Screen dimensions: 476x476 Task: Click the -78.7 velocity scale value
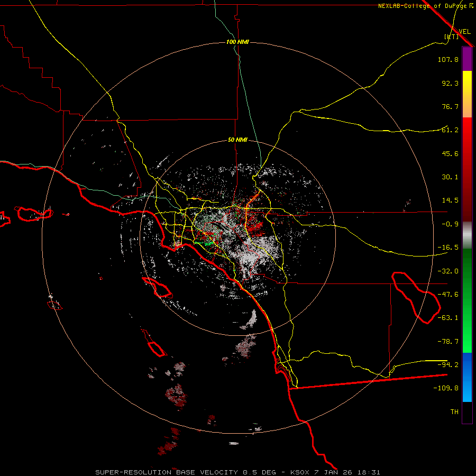448,342
